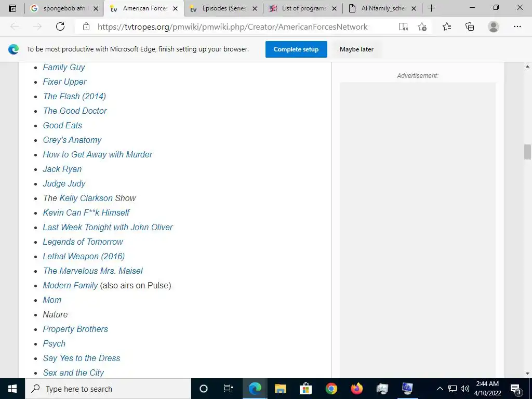The width and height of the screenshot is (532, 399).
Task: Click the address bar URL field
Action: pos(232,27)
